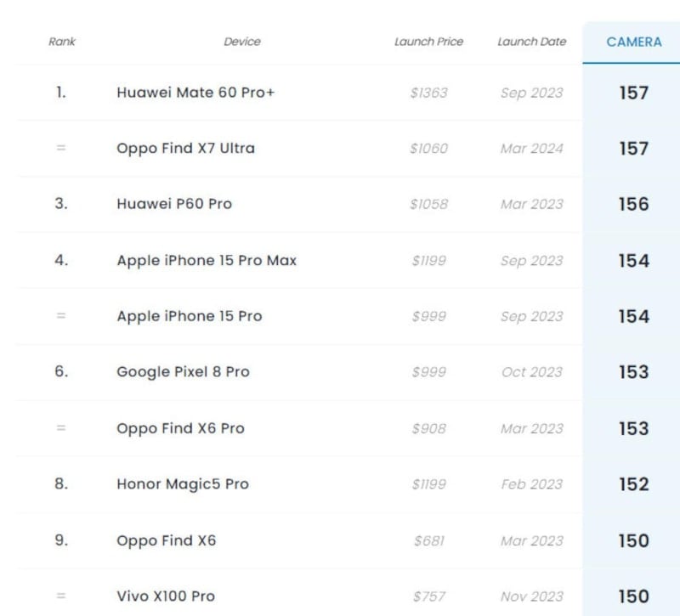Click camera score 156 for Huawei P60 Pro

tap(633, 204)
